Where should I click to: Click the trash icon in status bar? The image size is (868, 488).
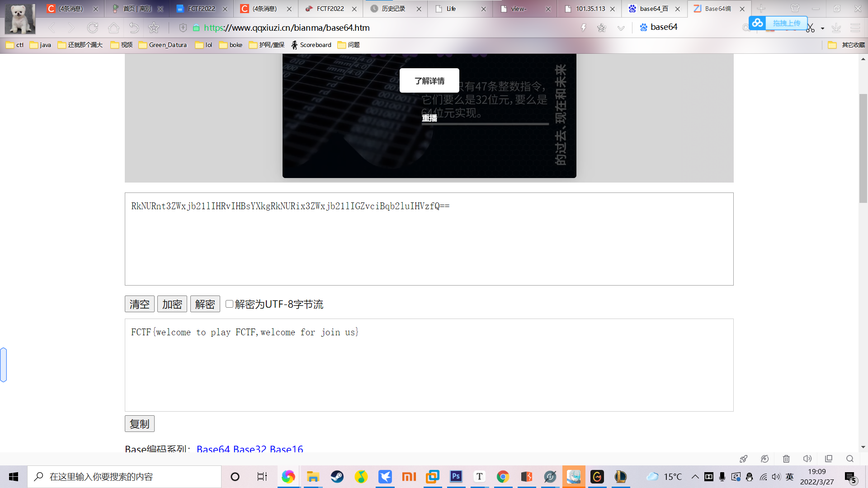[x=786, y=459]
